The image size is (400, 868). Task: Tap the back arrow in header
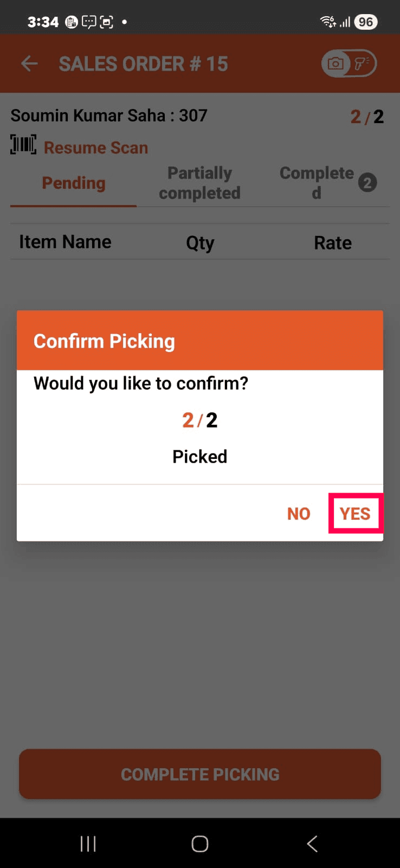(29, 64)
